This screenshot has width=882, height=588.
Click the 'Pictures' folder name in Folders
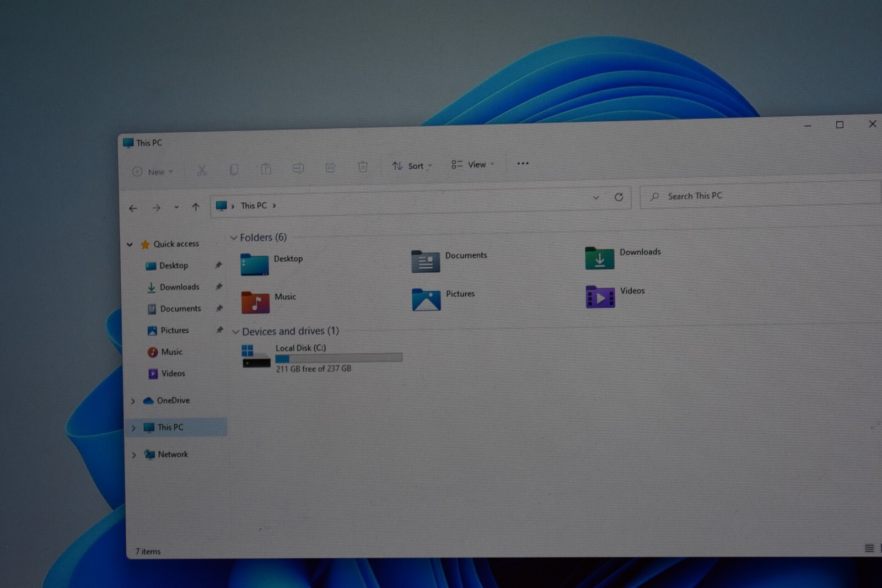coord(460,294)
